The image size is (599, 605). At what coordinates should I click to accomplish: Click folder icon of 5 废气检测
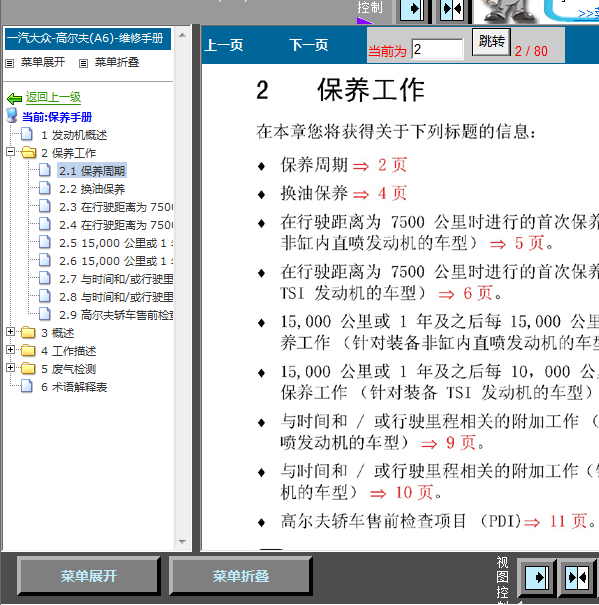(28, 368)
